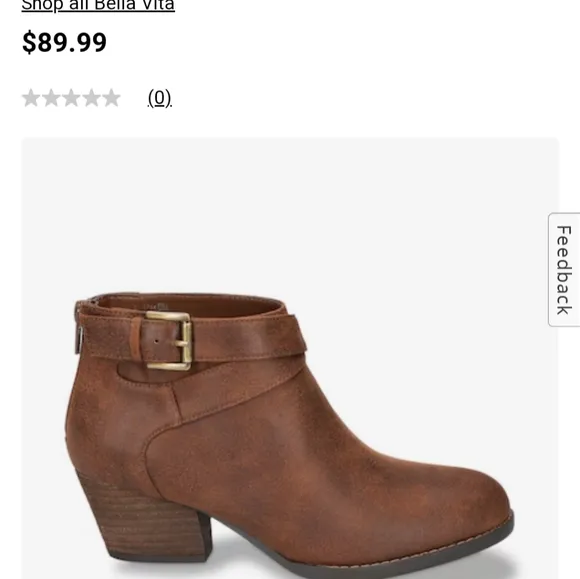Click the first rating star
Image resolution: width=580 pixels, height=579 pixels.
point(31,98)
